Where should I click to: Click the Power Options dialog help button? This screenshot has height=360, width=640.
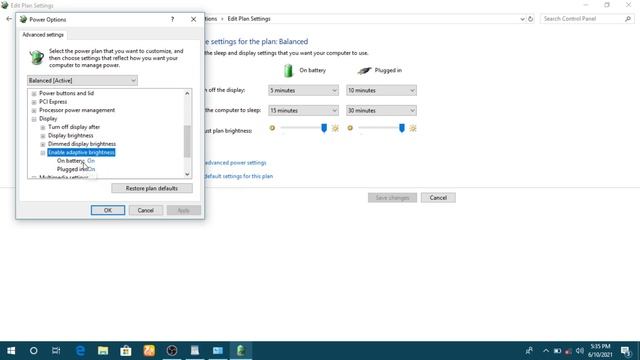point(172,19)
